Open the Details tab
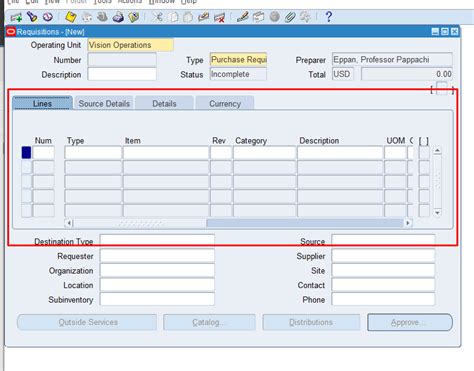This screenshot has height=371, width=474. 164,103
